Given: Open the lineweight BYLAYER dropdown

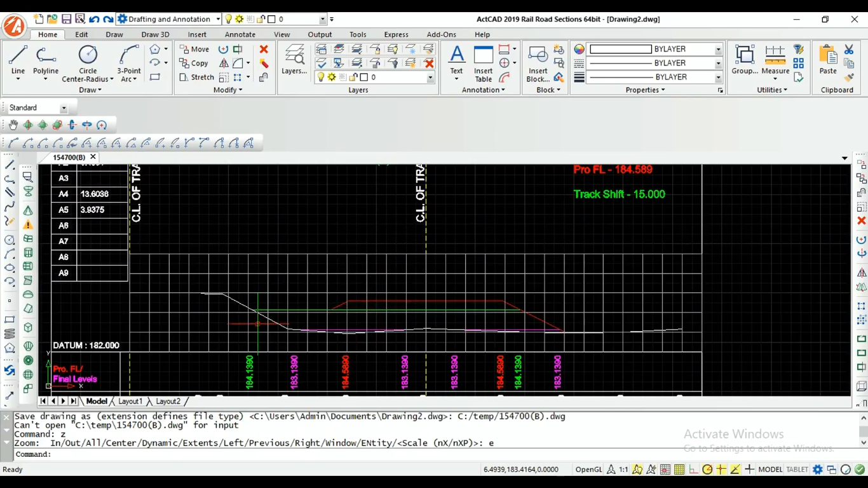Looking at the screenshot, I should coord(718,77).
